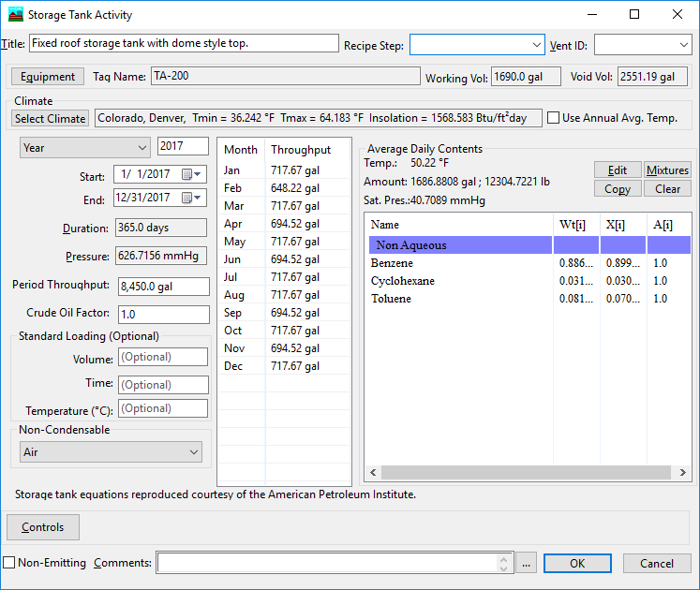Click the Equipment button
Image resolution: width=700 pixels, height=590 pixels.
pyautogui.click(x=47, y=77)
